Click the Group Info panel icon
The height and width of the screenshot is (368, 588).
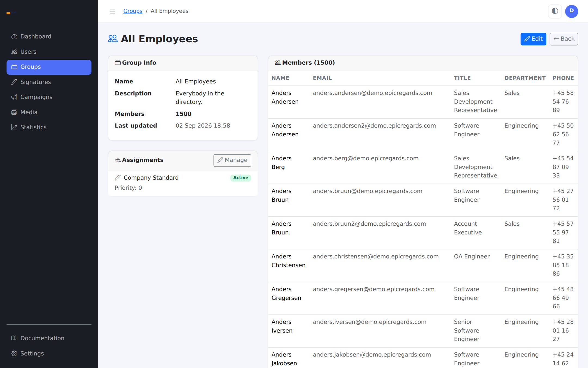(118, 63)
